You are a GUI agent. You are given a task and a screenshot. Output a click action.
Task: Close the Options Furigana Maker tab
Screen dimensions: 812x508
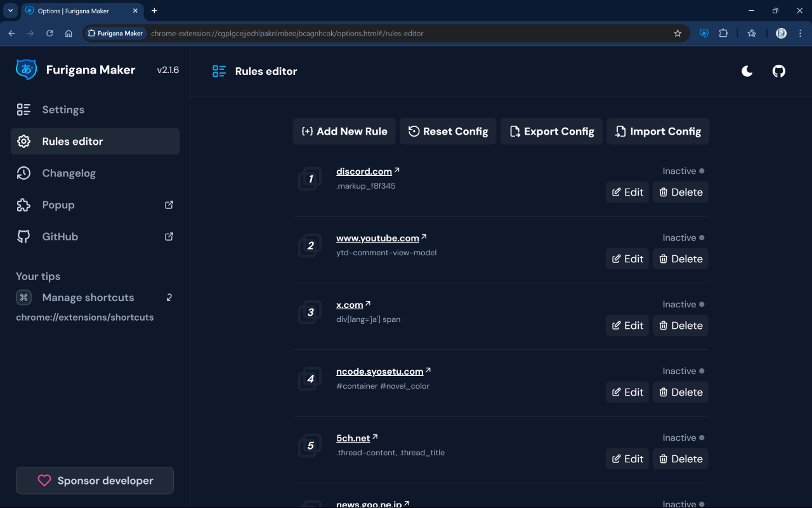pyautogui.click(x=135, y=11)
